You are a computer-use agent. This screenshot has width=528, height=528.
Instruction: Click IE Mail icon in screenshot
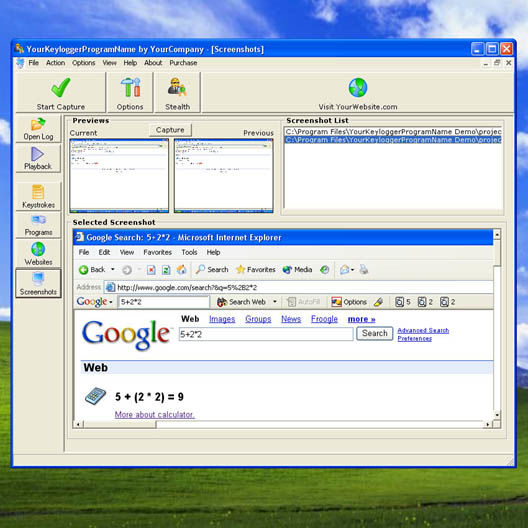tap(344, 270)
